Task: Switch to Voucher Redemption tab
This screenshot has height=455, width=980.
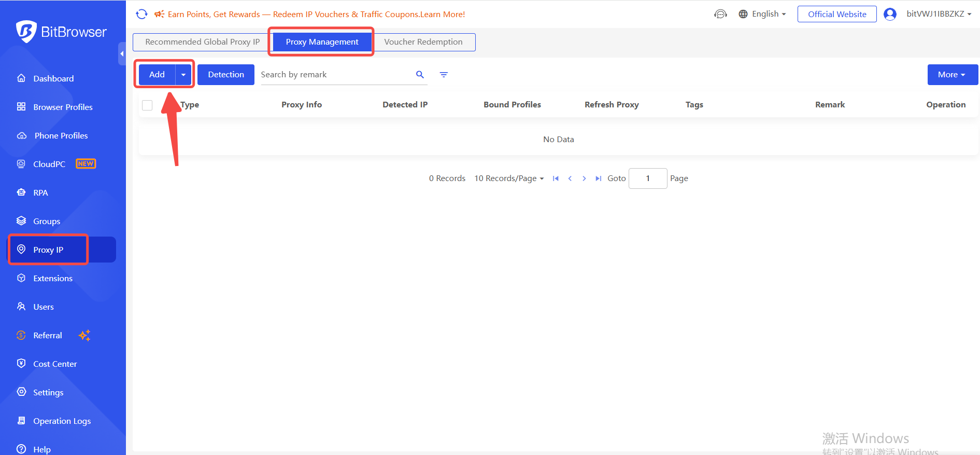Action: (x=423, y=42)
